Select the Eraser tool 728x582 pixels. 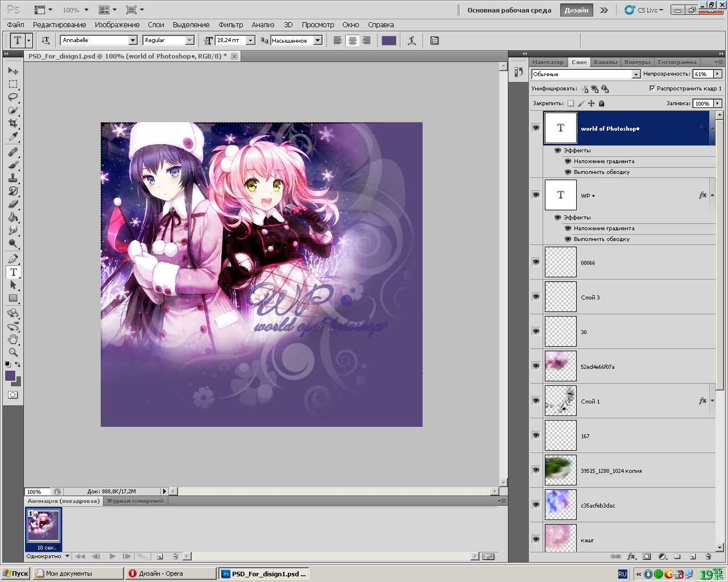(13, 204)
